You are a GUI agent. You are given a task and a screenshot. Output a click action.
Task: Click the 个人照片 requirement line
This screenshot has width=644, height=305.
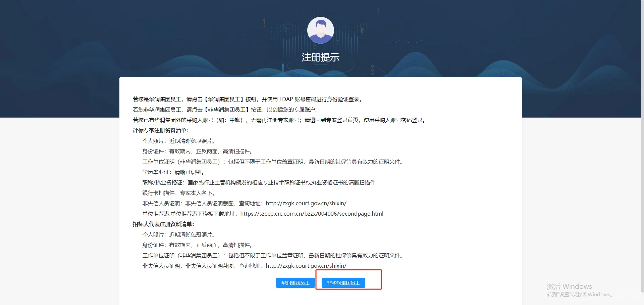179,141
